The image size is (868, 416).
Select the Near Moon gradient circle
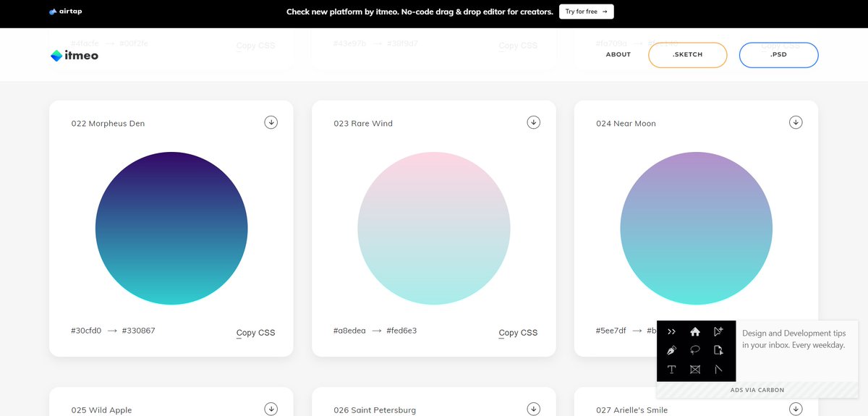coord(697,228)
